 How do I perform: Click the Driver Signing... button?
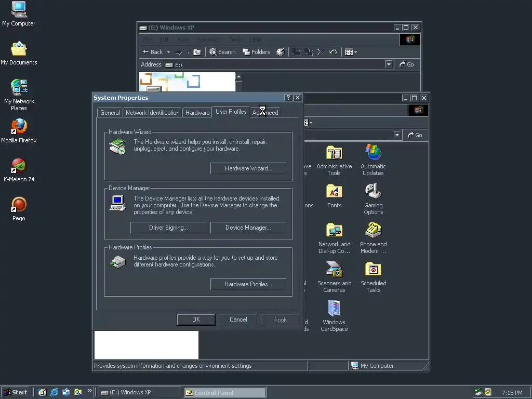click(168, 228)
